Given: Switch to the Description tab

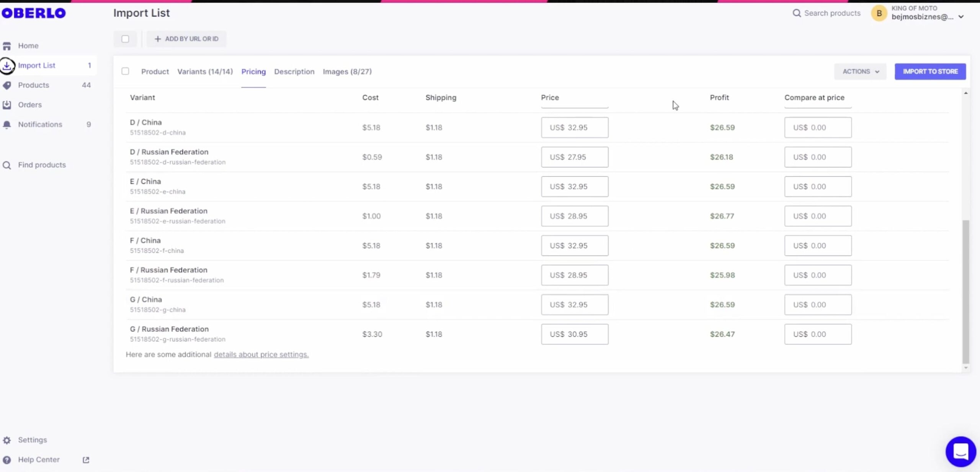Looking at the screenshot, I should coord(294,72).
